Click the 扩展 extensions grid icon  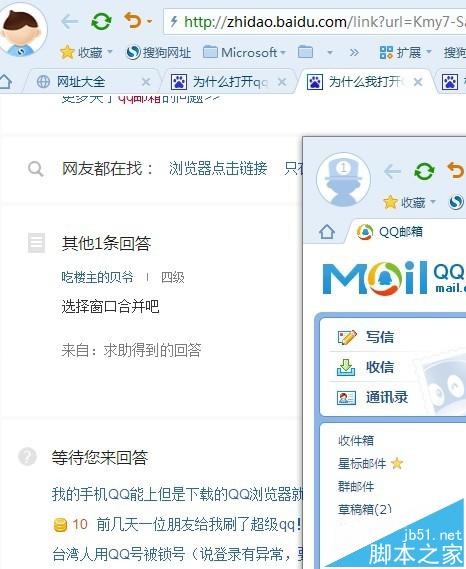pos(386,53)
